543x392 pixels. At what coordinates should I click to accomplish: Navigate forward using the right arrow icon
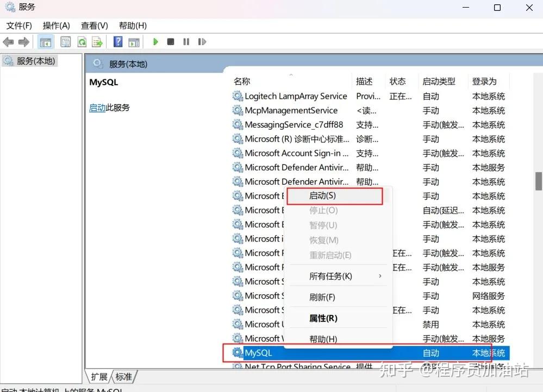23,42
